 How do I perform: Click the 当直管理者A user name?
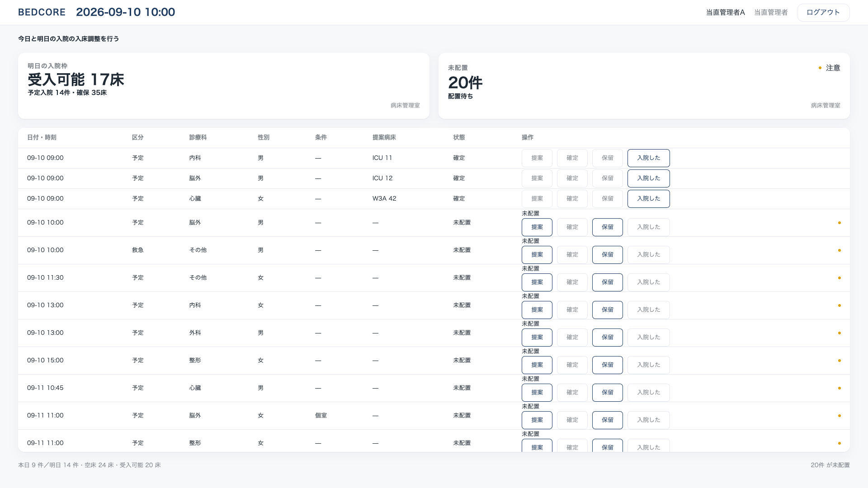pyautogui.click(x=725, y=13)
